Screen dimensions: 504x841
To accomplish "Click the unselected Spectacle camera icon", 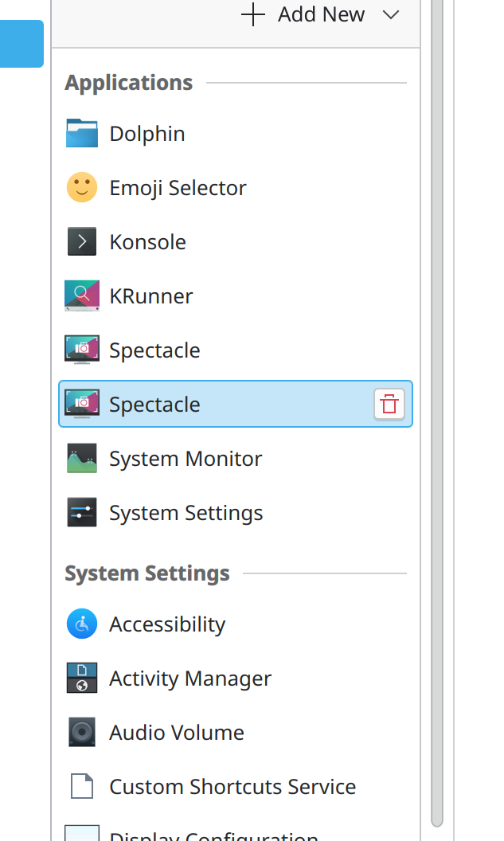I will 81,350.
